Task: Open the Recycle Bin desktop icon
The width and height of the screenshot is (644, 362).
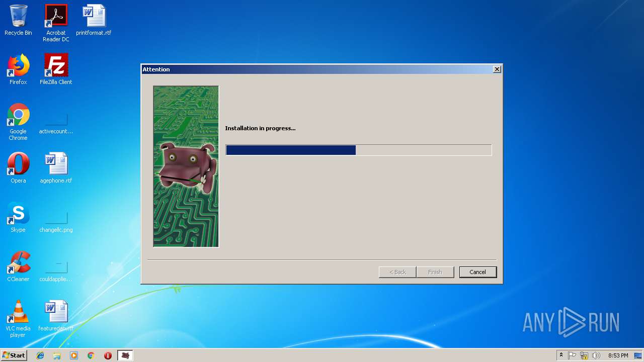Action: click(x=18, y=20)
